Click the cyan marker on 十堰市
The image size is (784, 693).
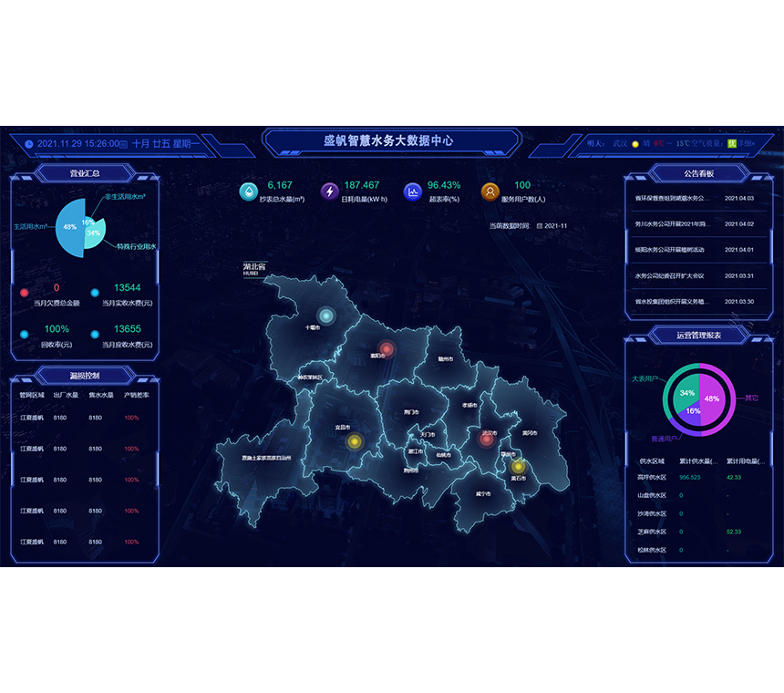325,315
